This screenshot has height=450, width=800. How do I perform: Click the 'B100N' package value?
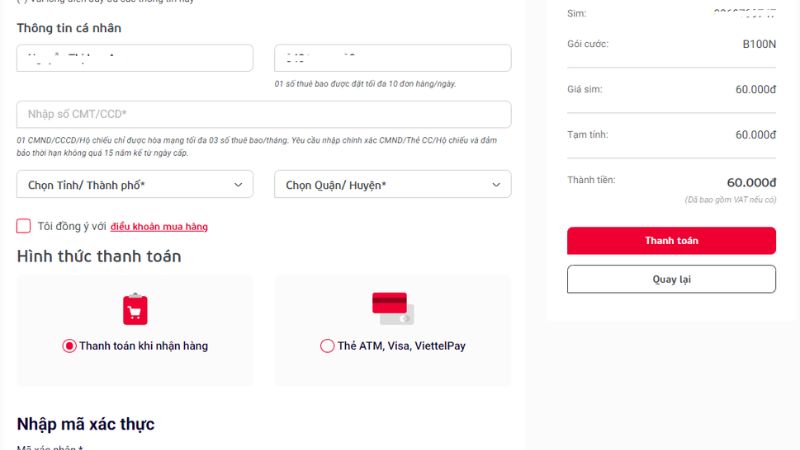click(759, 44)
